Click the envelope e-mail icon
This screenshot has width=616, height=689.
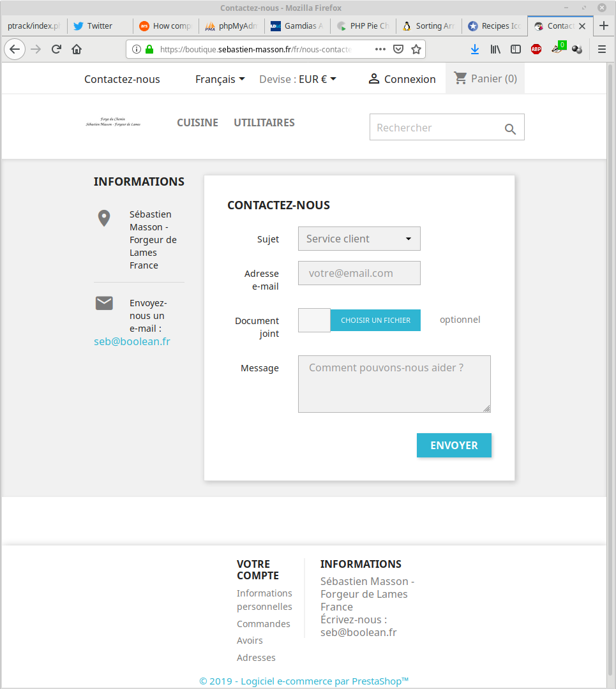click(104, 303)
